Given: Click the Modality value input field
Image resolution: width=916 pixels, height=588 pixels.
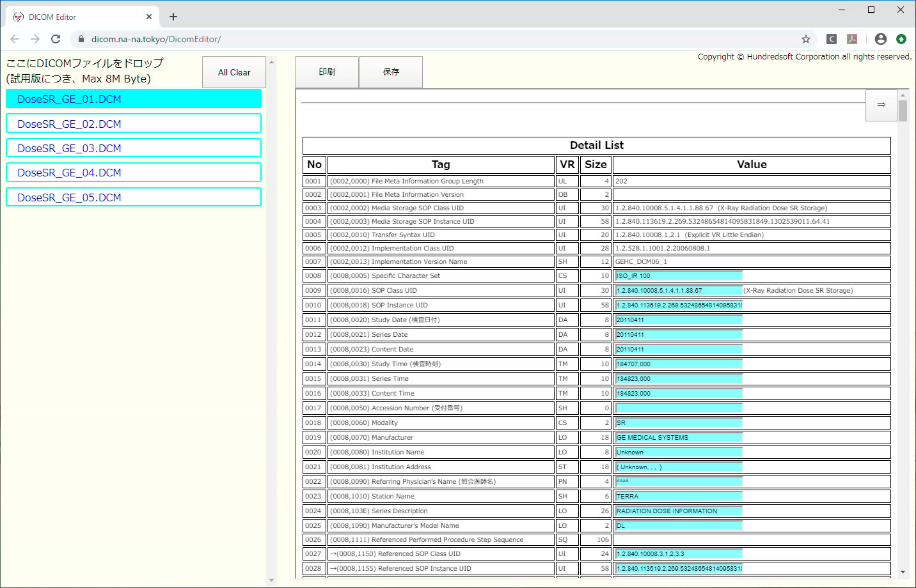Looking at the screenshot, I should click(x=678, y=422).
